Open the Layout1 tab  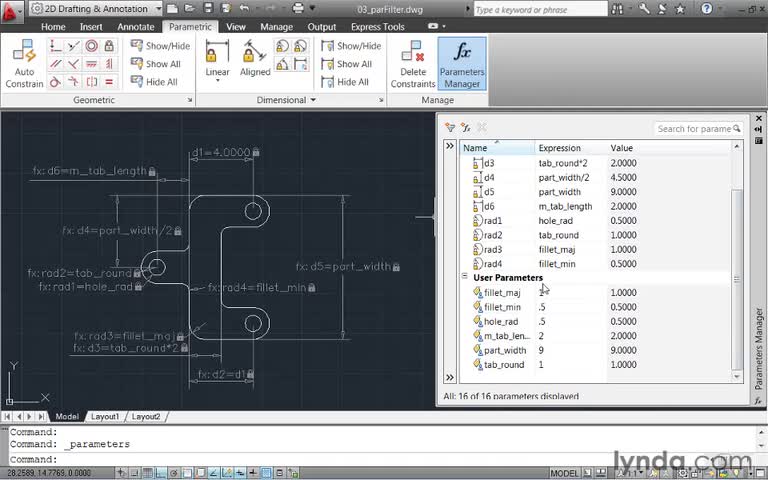coord(104,416)
